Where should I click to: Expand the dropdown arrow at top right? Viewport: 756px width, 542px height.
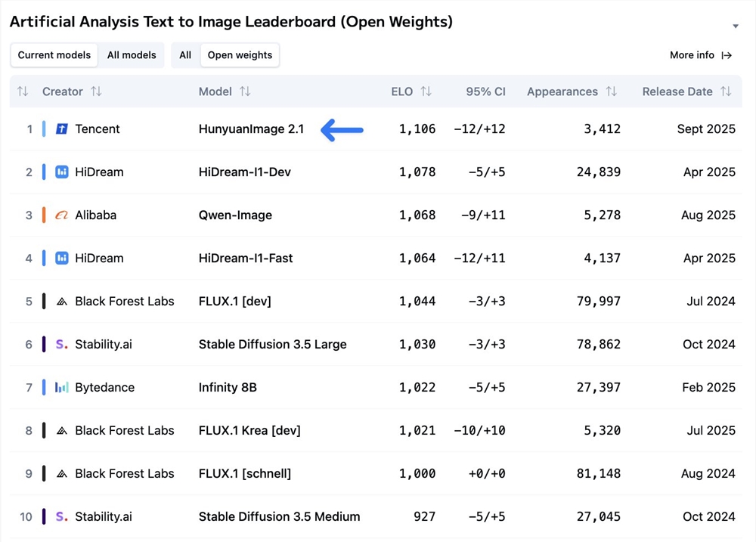[736, 26]
